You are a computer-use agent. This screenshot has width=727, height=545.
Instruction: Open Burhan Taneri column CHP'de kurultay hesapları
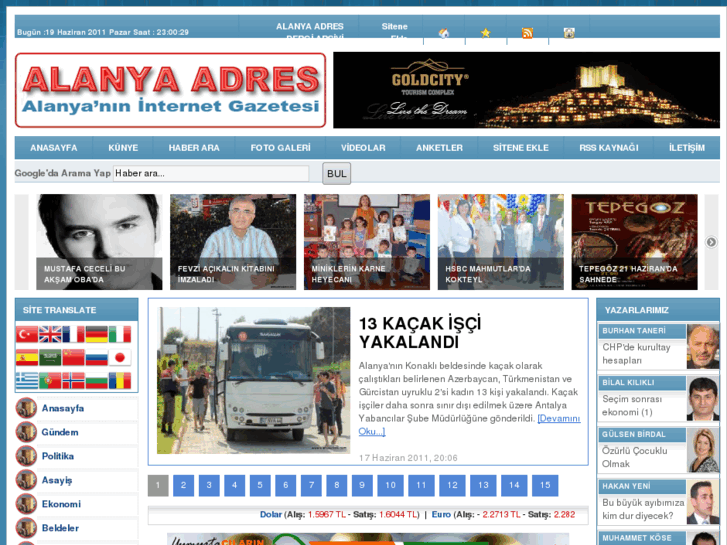[x=637, y=353]
